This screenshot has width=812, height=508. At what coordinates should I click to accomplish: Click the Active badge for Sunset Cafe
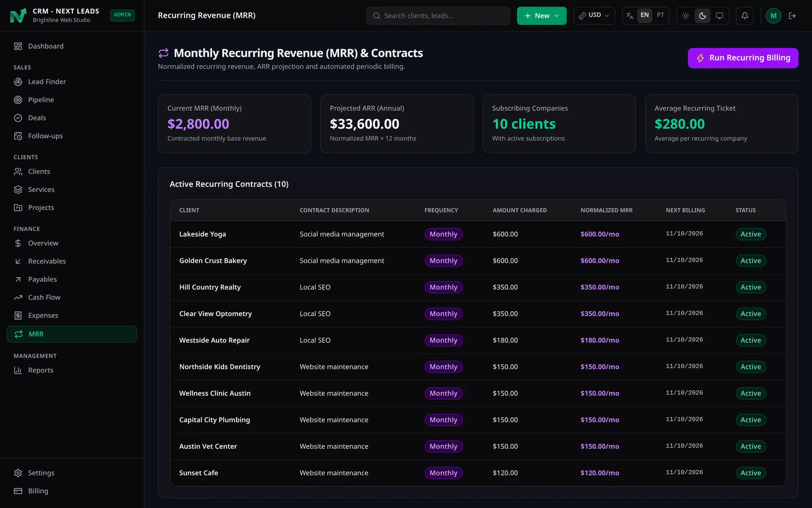pyautogui.click(x=751, y=473)
